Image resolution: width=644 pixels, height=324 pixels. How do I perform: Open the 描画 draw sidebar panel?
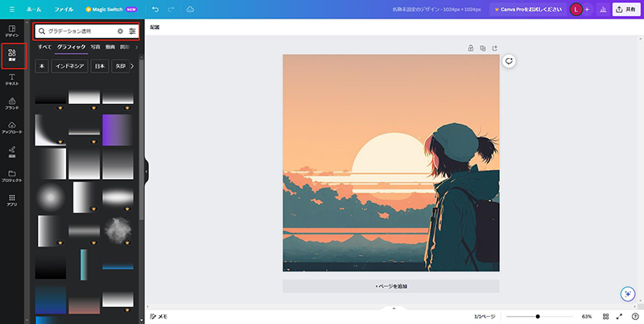click(x=12, y=152)
